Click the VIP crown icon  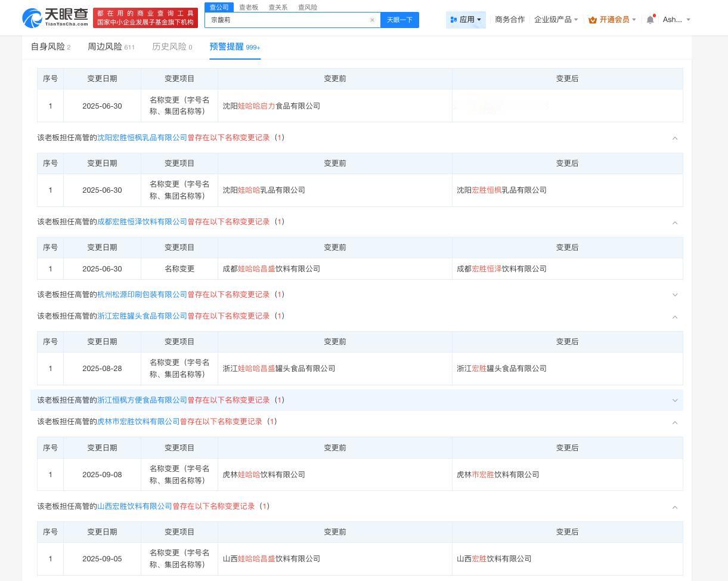click(x=593, y=20)
